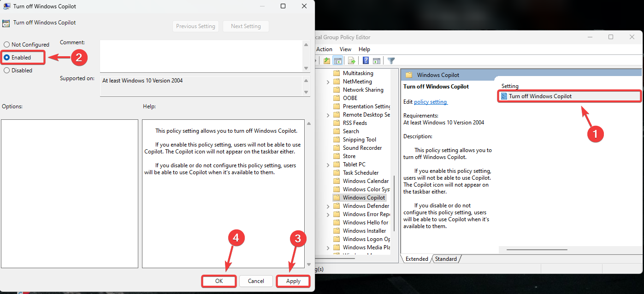Select Sound Recorder in the tree
This screenshot has width=644, height=294.
pos(362,148)
